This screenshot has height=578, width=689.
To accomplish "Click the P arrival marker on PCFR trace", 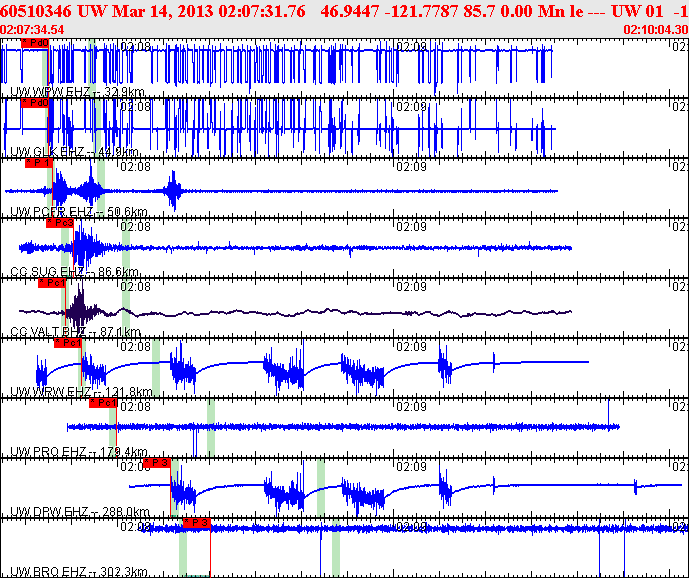I will (x=39, y=162).
